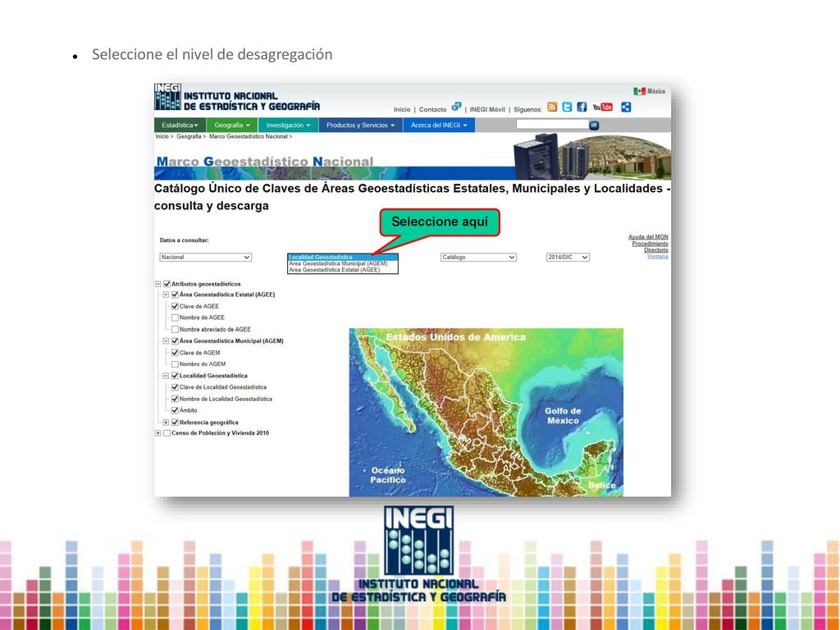Check Nombre abreviado de AGEE
Screen dimensions: 840x630
pos(175,330)
